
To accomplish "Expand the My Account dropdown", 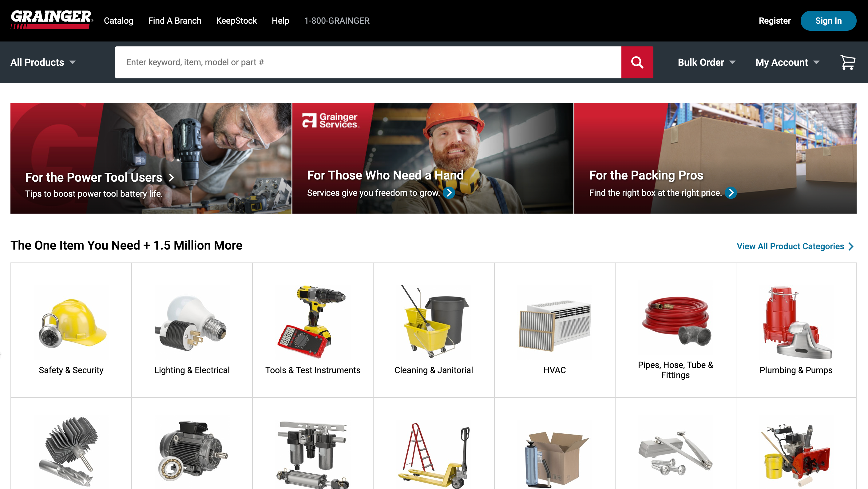I will point(787,62).
